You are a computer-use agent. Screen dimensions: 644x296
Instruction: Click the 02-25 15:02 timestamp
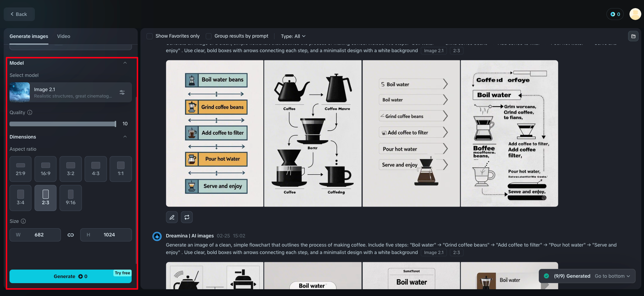231,236
